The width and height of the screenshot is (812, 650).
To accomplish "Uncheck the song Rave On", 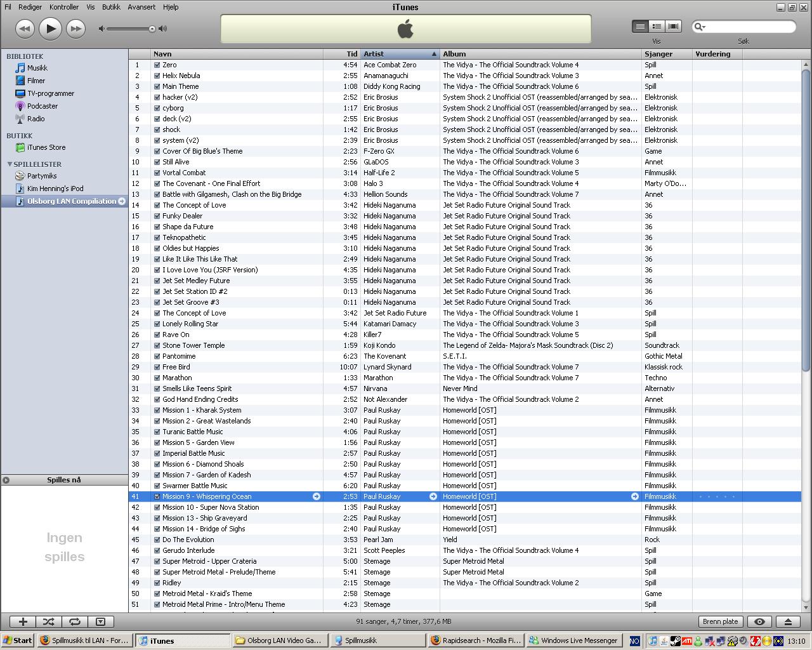I will pos(157,335).
